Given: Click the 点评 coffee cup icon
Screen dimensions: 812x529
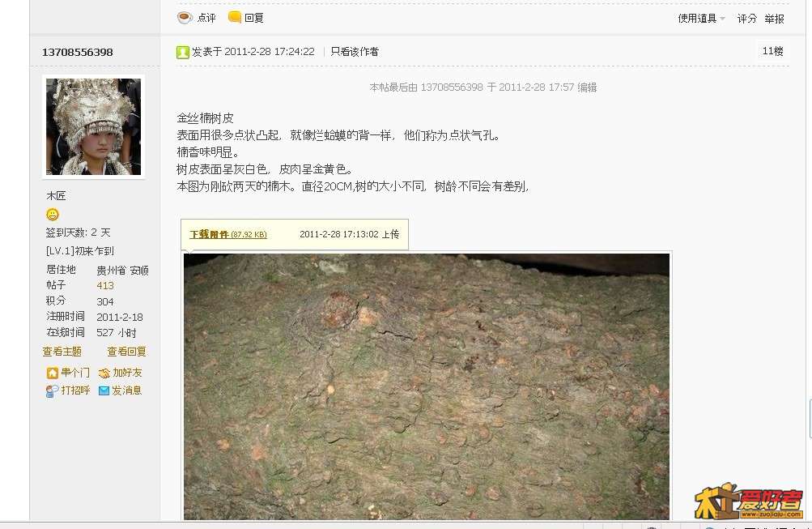Looking at the screenshot, I should [x=185, y=18].
